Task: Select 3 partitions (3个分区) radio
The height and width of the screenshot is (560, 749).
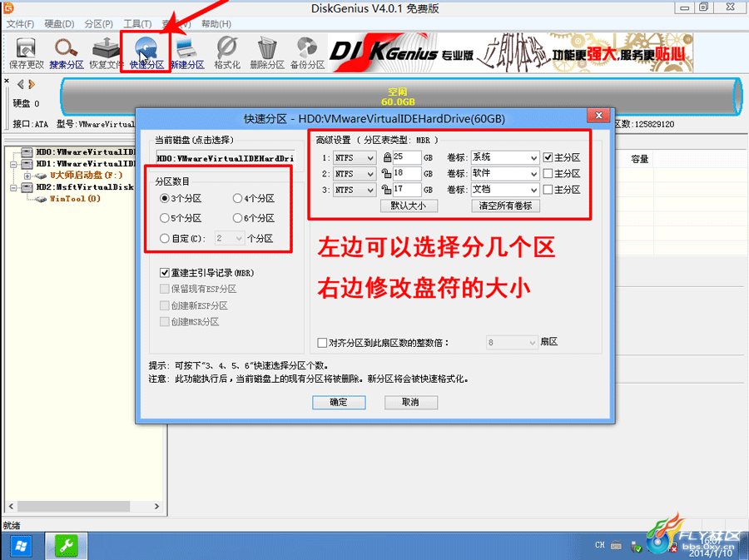Action: pyautogui.click(x=164, y=198)
